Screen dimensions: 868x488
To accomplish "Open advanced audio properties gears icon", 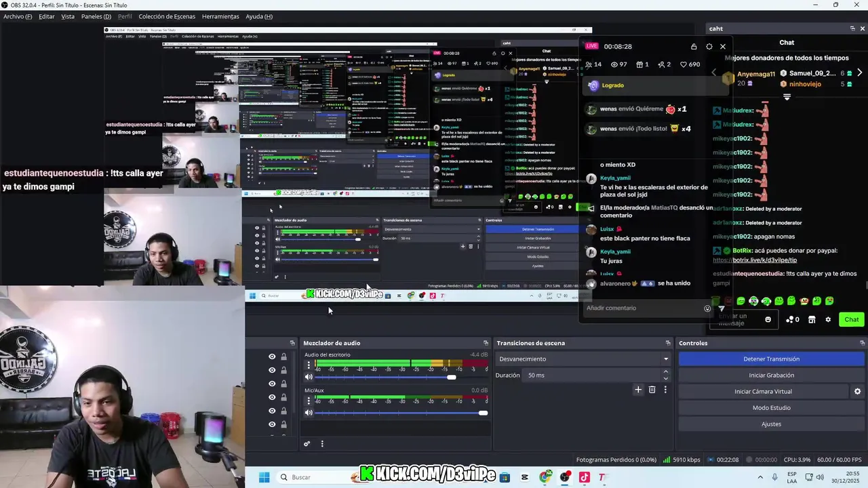I will (x=307, y=444).
